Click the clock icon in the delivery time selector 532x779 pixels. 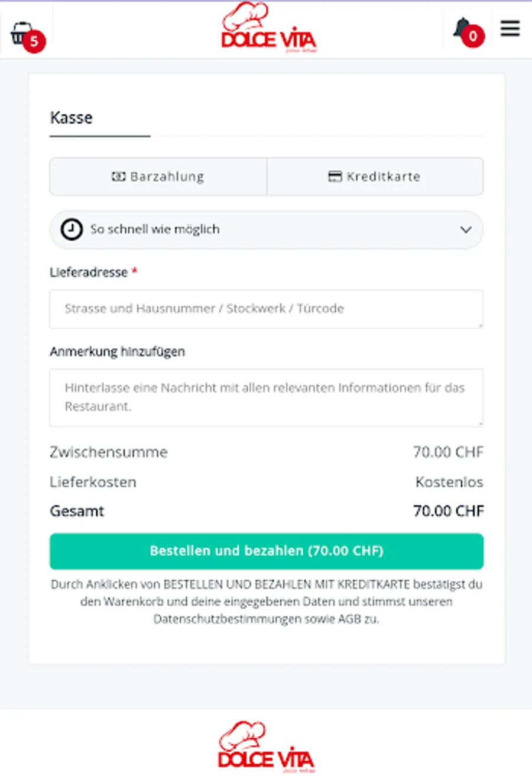[72, 230]
